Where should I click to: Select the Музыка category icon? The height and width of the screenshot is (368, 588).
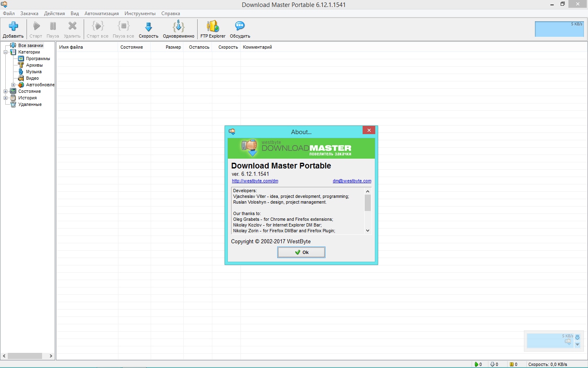click(x=21, y=72)
